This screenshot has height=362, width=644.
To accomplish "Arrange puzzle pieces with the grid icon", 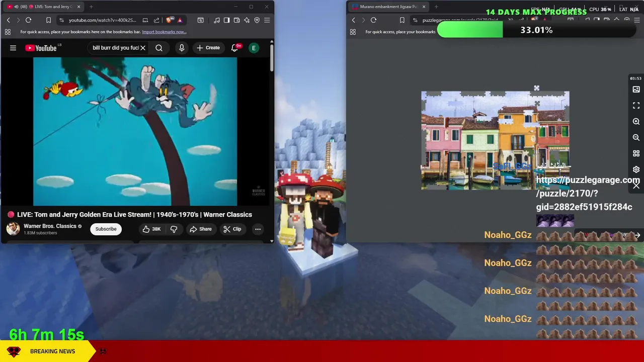I will 636,153.
